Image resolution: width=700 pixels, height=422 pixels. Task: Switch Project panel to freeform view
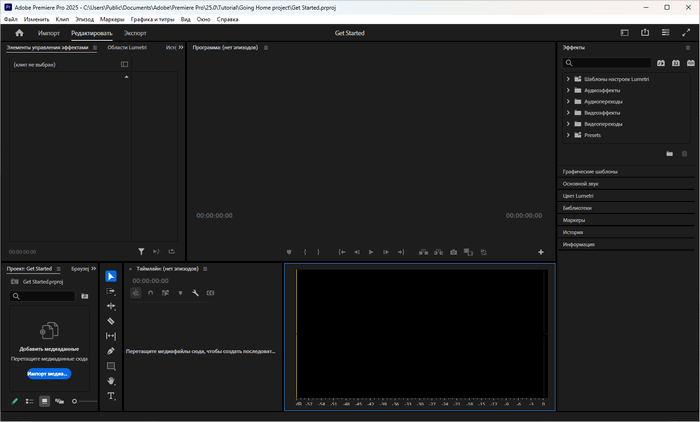pos(59,401)
